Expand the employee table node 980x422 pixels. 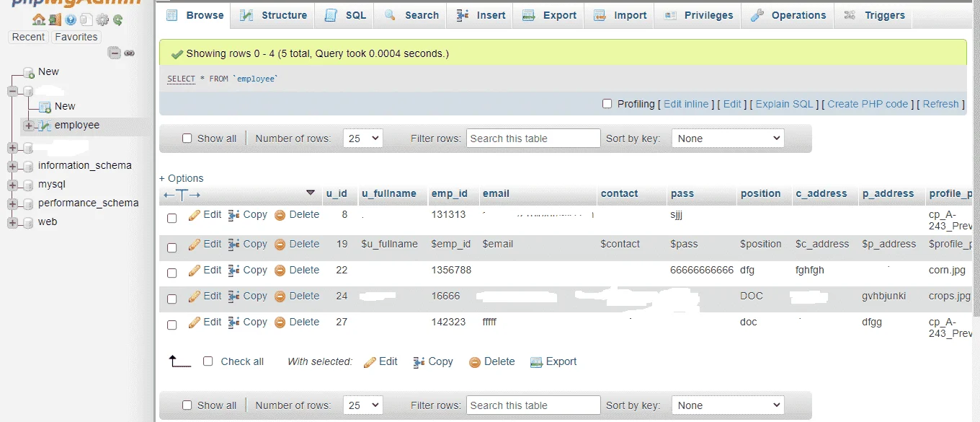coord(29,126)
